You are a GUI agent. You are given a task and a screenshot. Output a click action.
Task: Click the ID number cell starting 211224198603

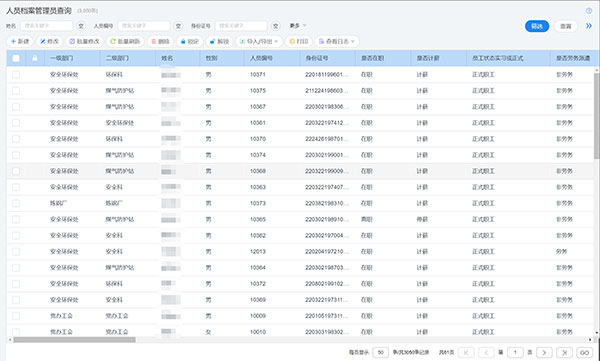pyautogui.click(x=327, y=91)
